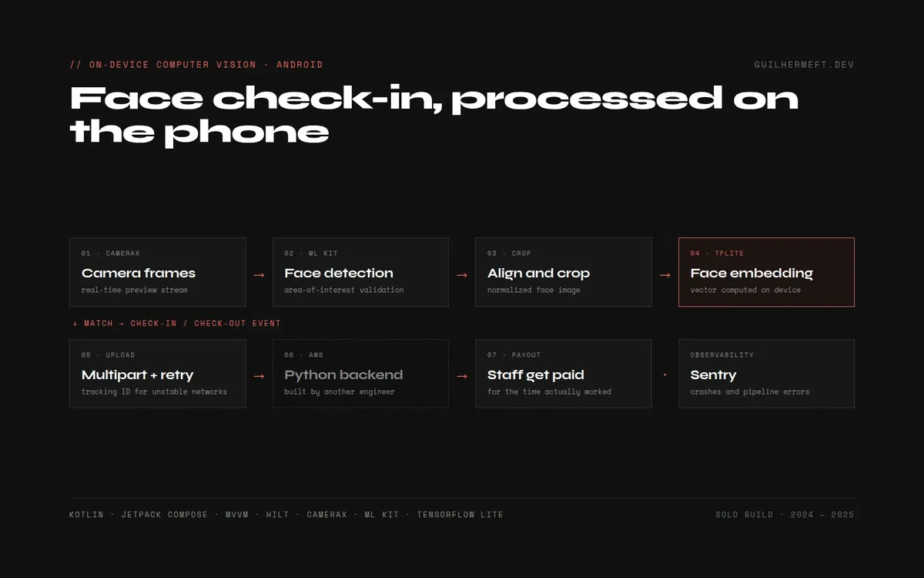Click the '03 · CROP' step label
The height and width of the screenshot is (578, 924).
coord(509,254)
